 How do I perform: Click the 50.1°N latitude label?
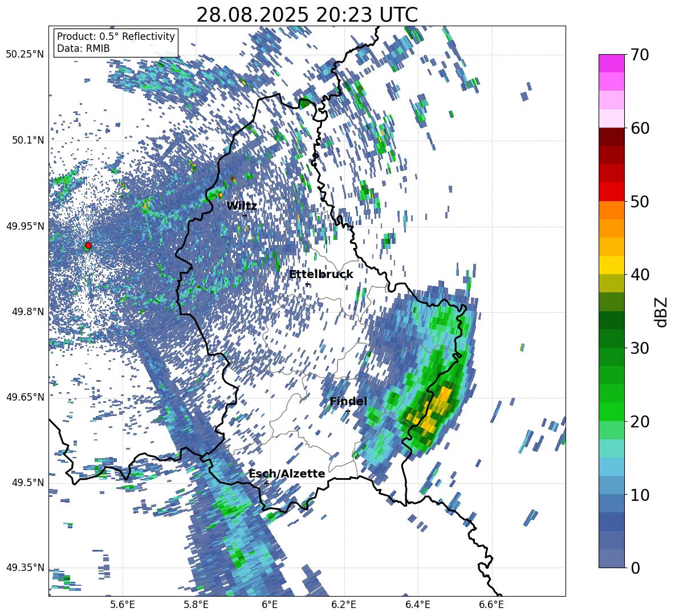(x=28, y=140)
